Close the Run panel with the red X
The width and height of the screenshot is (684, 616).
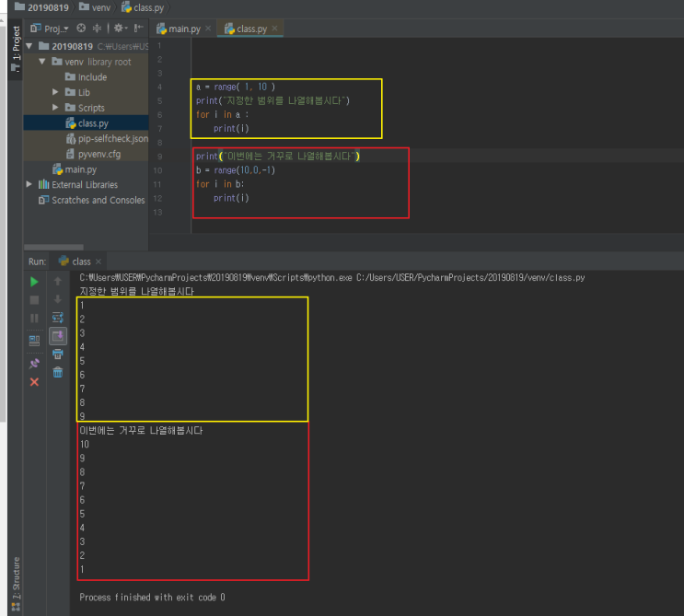tap(34, 382)
